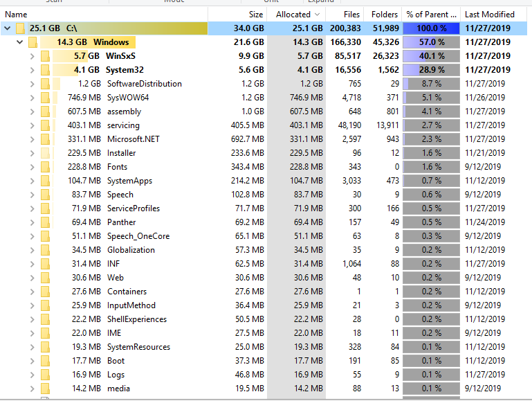Click the 9/12/2019 date for Web
The image size is (532, 401).
click(483, 278)
